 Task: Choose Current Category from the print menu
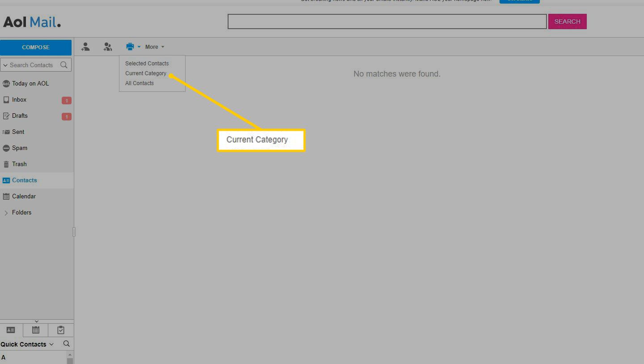point(146,73)
